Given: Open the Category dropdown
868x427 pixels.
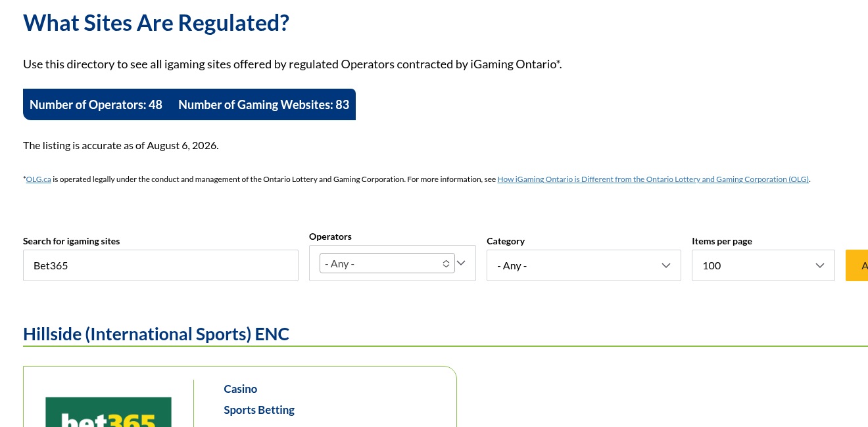Looking at the screenshot, I should (583, 265).
